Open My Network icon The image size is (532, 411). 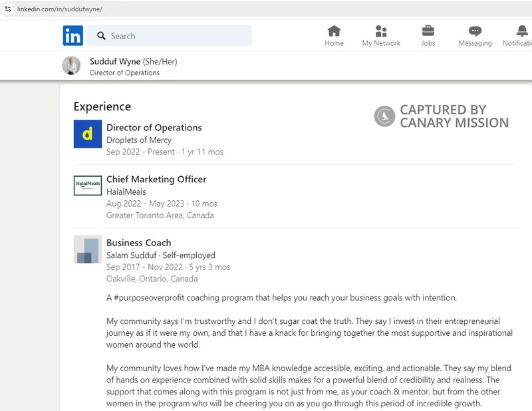(380, 31)
